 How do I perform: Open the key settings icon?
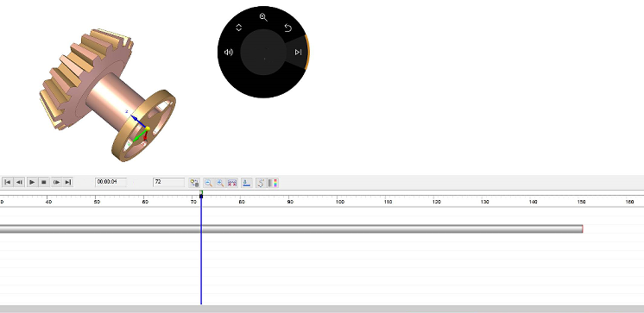(194, 183)
